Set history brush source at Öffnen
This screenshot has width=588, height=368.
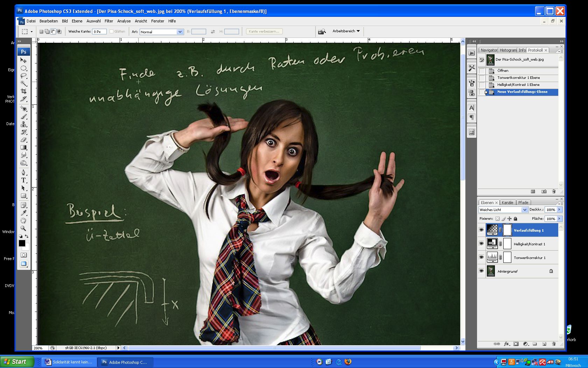coord(482,71)
